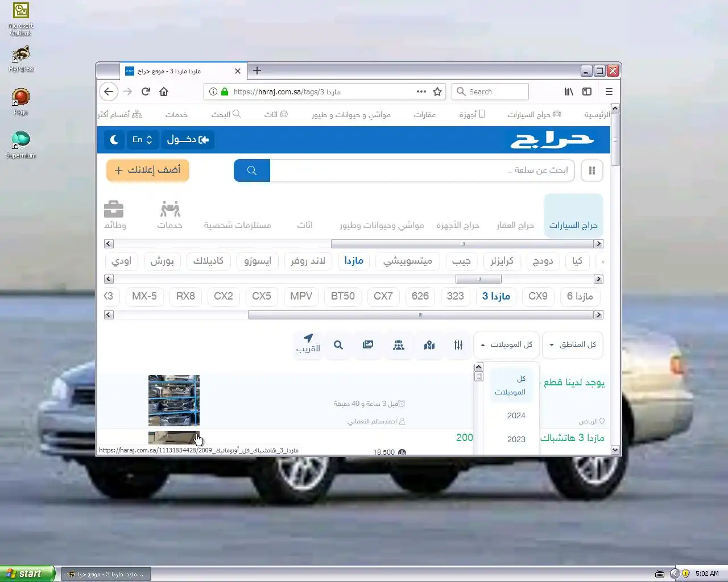Click the map location filter icon
The image size is (728, 582).
point(429,345)
